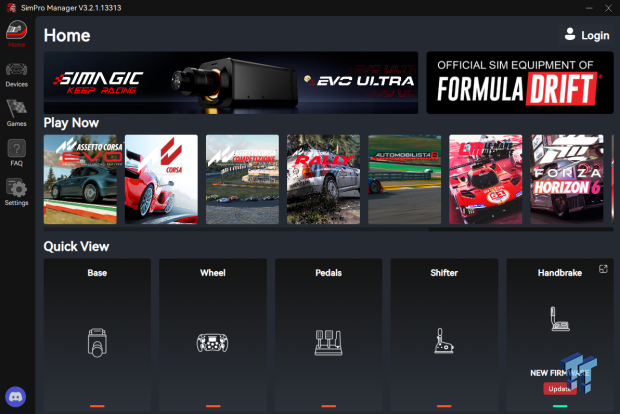620x414 pixels.
Task: Close the SimPro Manager window
Action: [x=609, y=8]
